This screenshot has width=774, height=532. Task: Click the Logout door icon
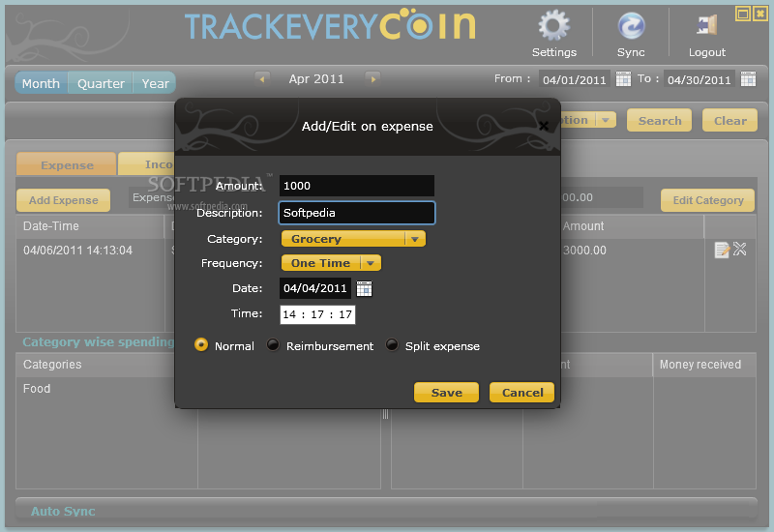click(x=707, y=25)
